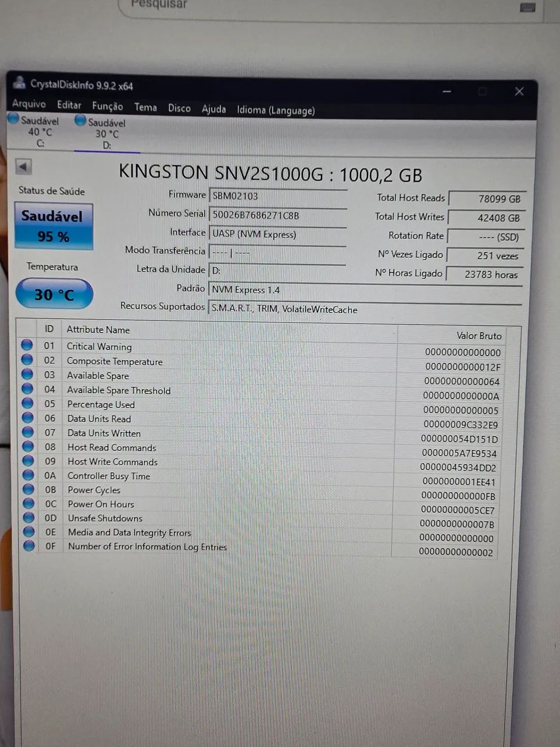
Task: Click raw value 00000009C332E9 of Data Units Read
Action: (x=461, y=425)
